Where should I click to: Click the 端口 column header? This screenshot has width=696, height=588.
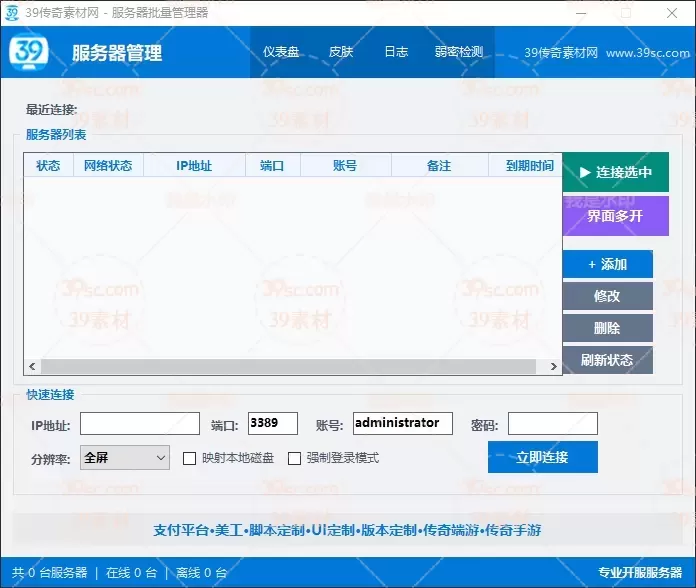[273, 166]
